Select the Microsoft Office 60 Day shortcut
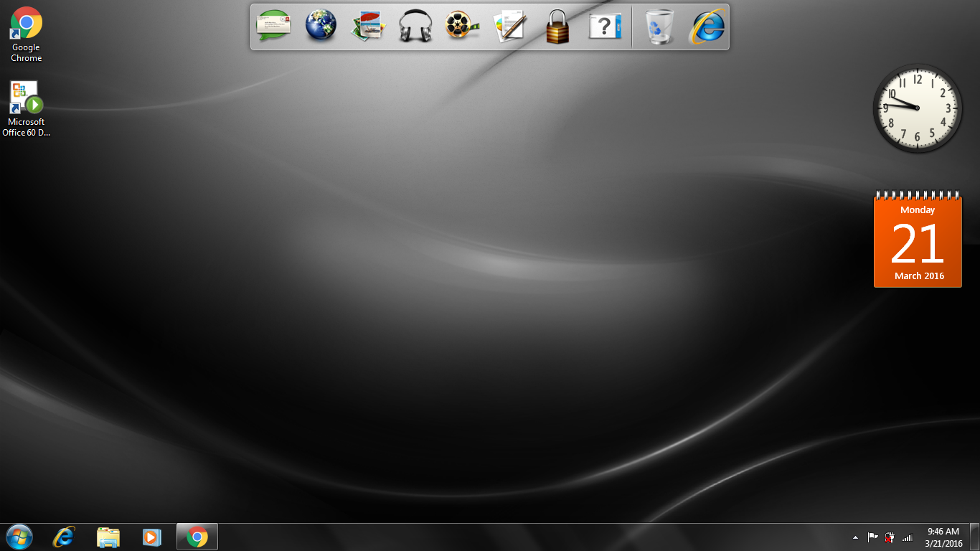 coord(27,108)
